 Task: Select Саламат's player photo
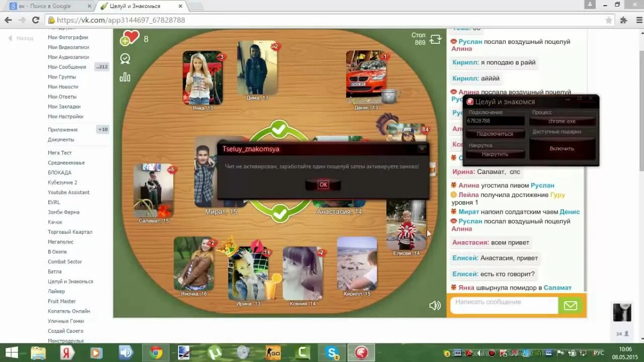tap(153, 190)
